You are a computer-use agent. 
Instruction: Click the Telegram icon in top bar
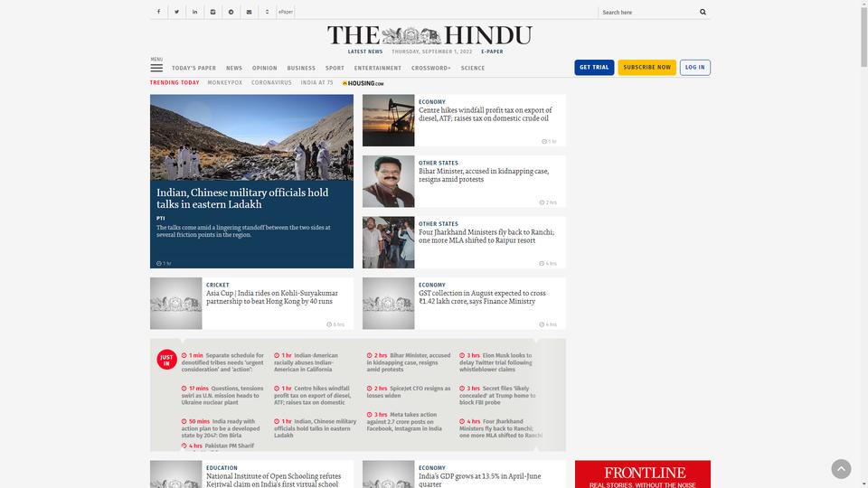[x=231, y=12]
